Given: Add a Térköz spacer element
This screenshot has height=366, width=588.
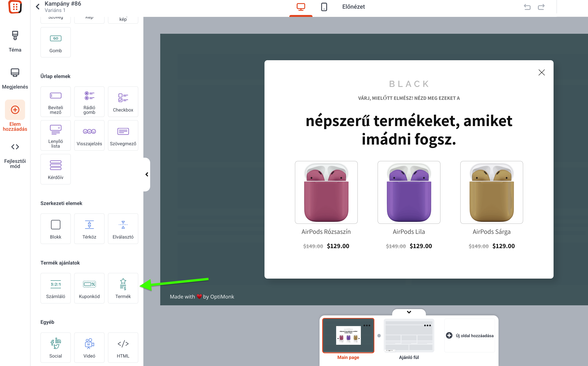Looking at the screenshot, I should pyautogui.click(x=89, y=229).
